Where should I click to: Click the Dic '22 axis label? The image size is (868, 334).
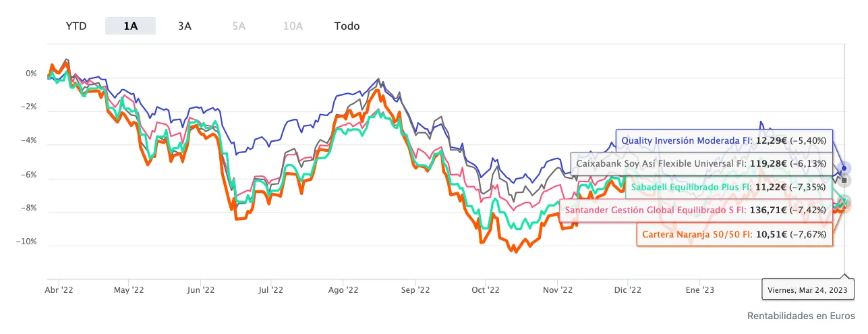point(627,290)
